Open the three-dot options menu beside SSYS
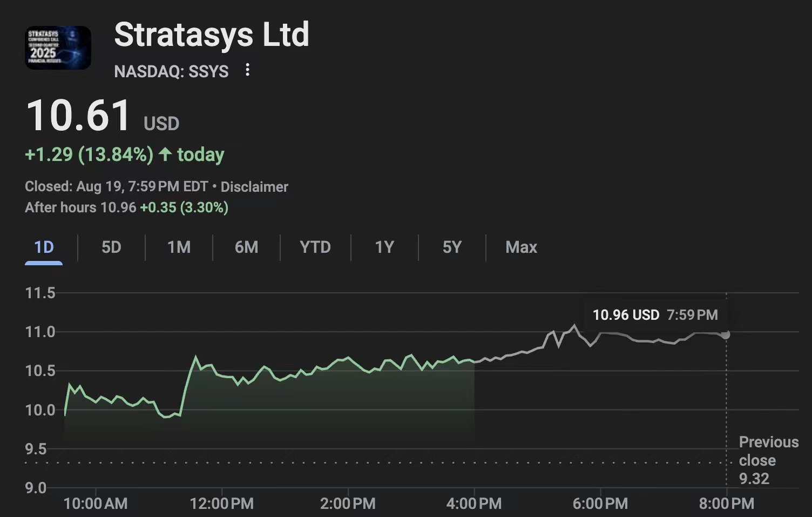Screen dimensions: 812x517 point(247,70)
